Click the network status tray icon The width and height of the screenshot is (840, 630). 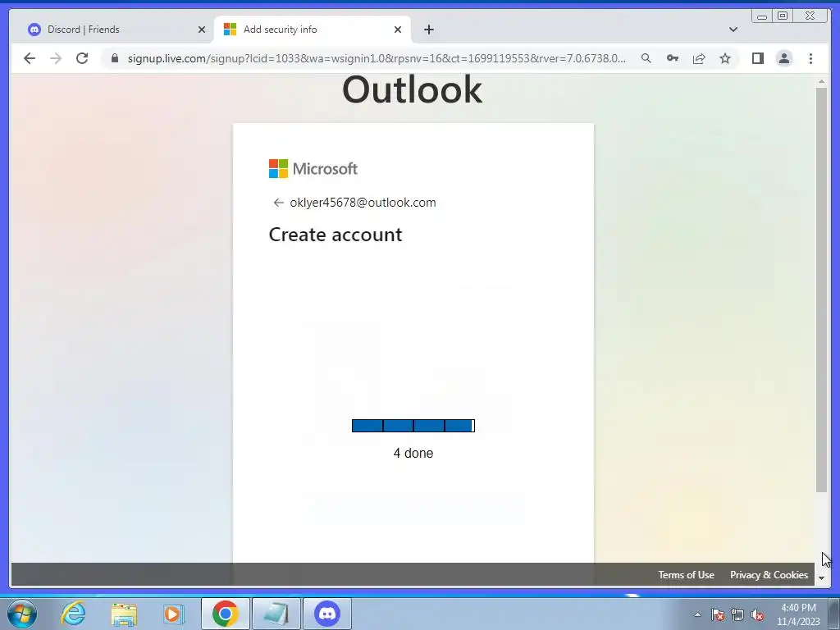737,614
